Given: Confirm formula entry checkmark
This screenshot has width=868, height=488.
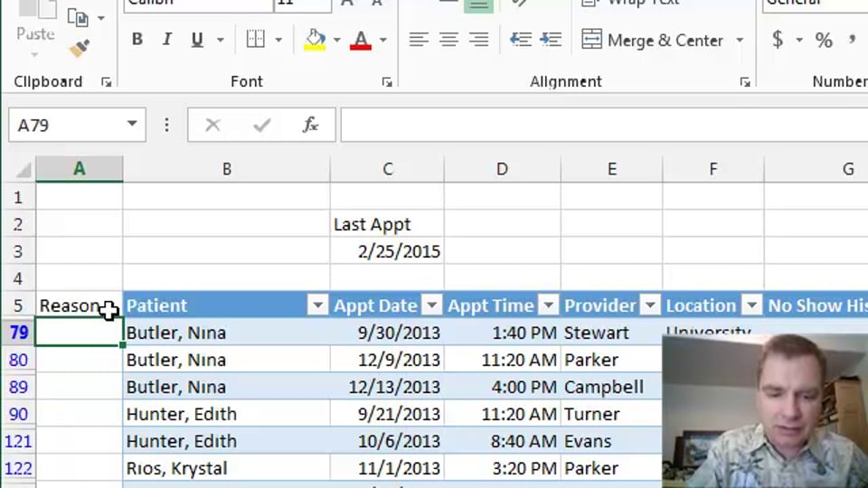Looking at the screenshot, I should 262,125.
